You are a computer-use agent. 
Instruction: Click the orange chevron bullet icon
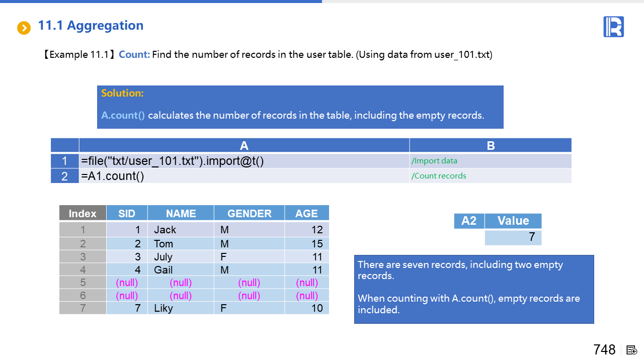24,28
